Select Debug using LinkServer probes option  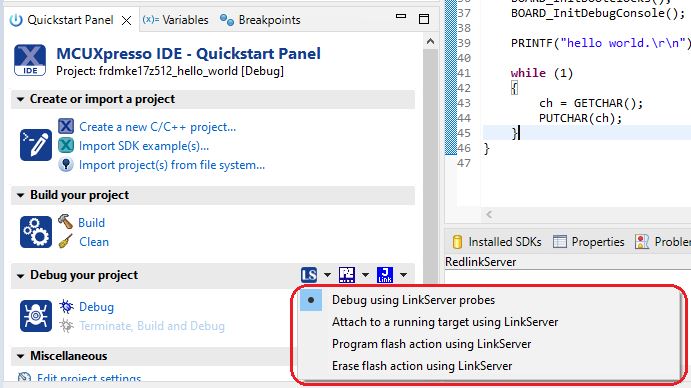click(413, 300)
